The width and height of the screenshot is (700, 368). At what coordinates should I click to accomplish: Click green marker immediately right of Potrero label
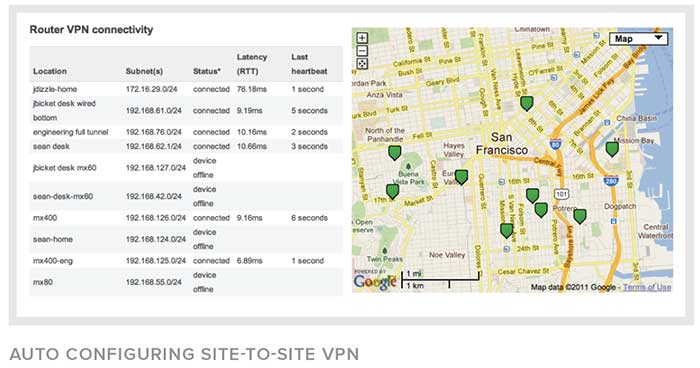(x=580, y=216)
